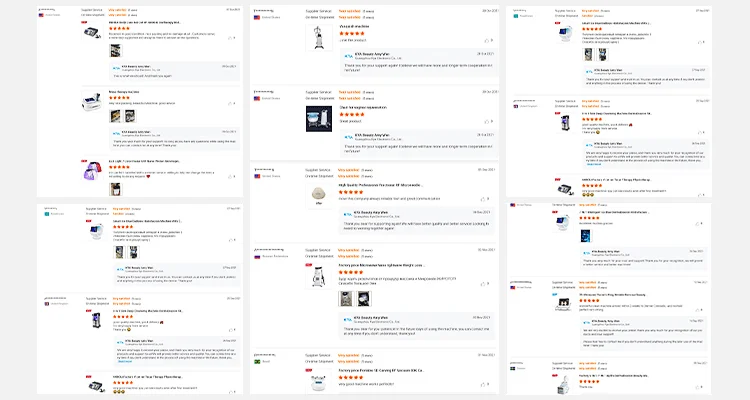Click thumbs-up on the Fractional RF Microneedle review

pyautogui.click(x=482, y=199)
